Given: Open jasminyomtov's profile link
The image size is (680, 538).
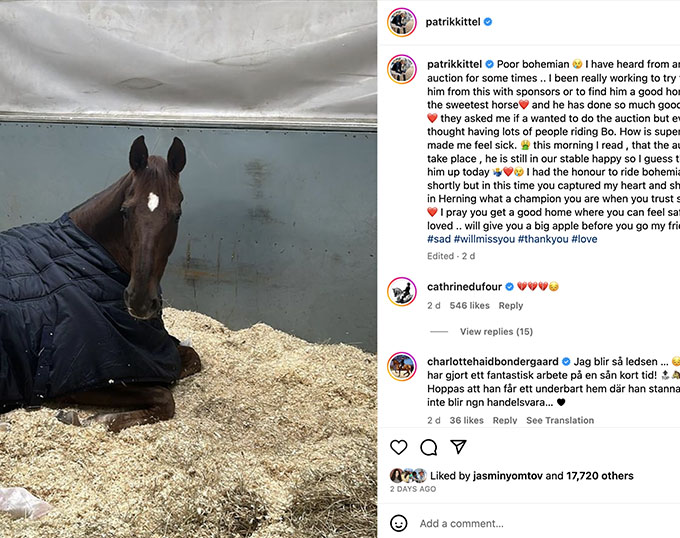Looking at the screenshot, I should click(x=507, y=476).
